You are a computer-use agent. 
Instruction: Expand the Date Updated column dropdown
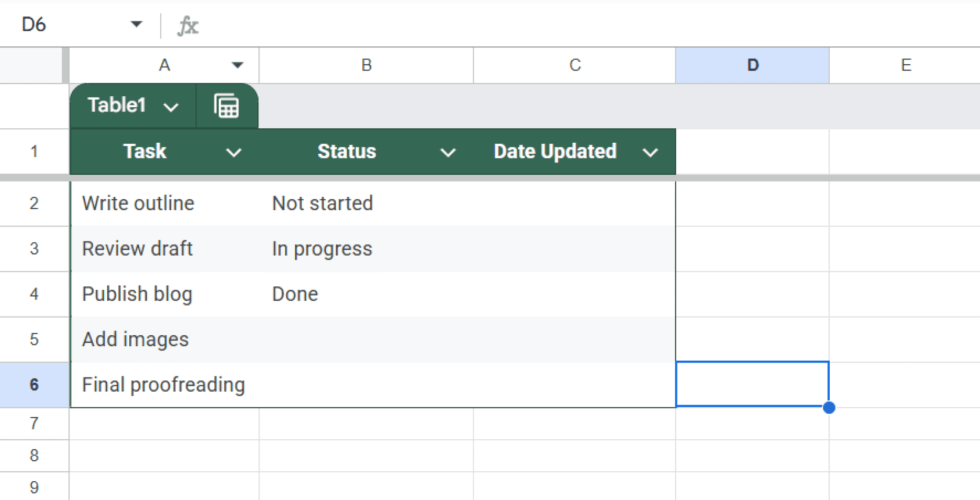point(650,152)
